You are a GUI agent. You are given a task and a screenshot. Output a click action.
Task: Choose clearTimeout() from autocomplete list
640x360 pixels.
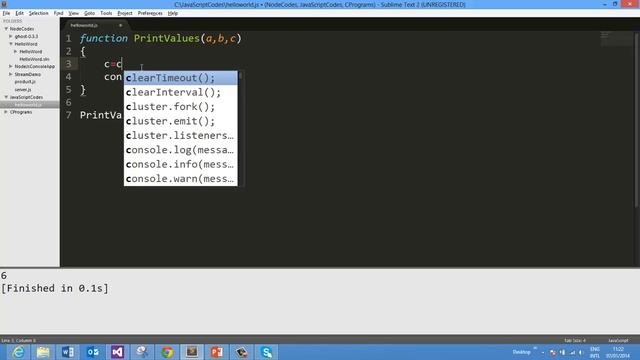click(x=180, y=78)
